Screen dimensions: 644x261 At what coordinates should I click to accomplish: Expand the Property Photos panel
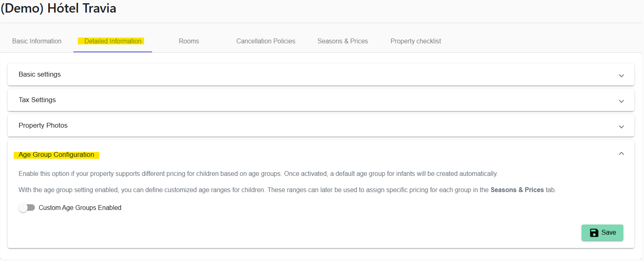321,126
